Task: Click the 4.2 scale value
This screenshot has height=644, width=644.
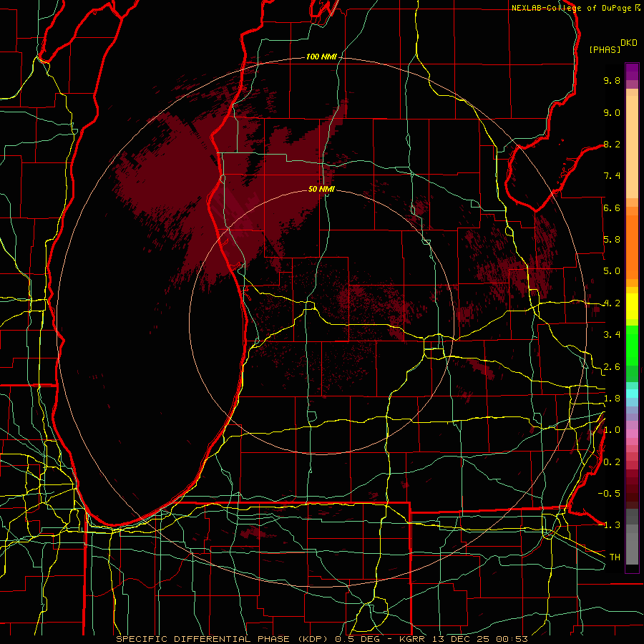Action: [x=612, y=303]
